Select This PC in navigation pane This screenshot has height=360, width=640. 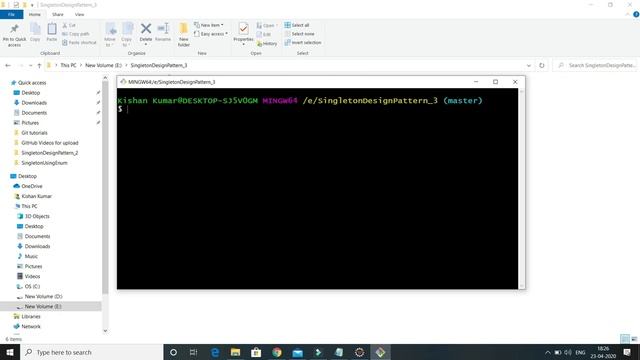(x=29, y=206)
